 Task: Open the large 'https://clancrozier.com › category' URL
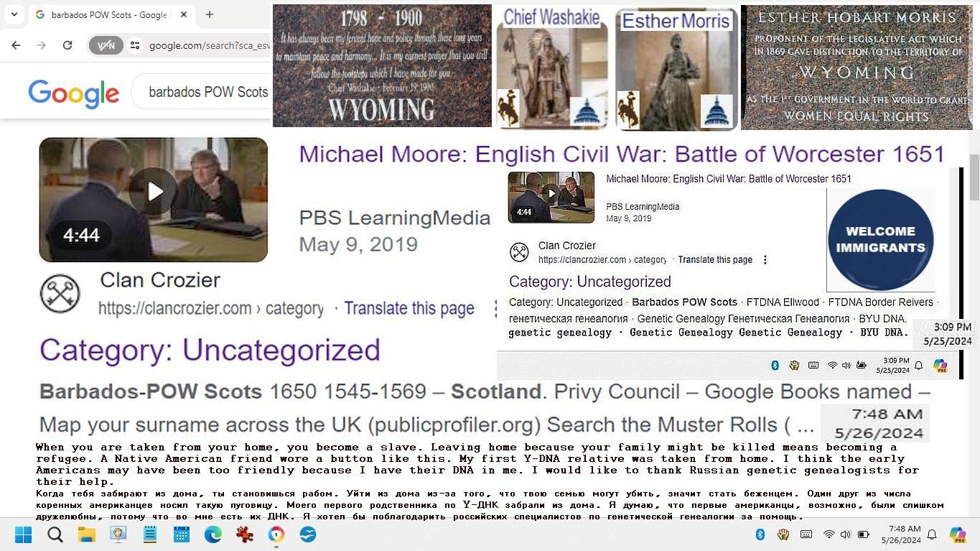click(211, 308)
